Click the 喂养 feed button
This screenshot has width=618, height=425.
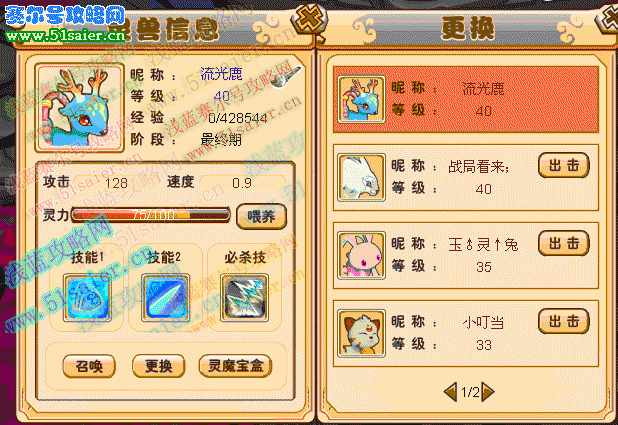[261, 216]
